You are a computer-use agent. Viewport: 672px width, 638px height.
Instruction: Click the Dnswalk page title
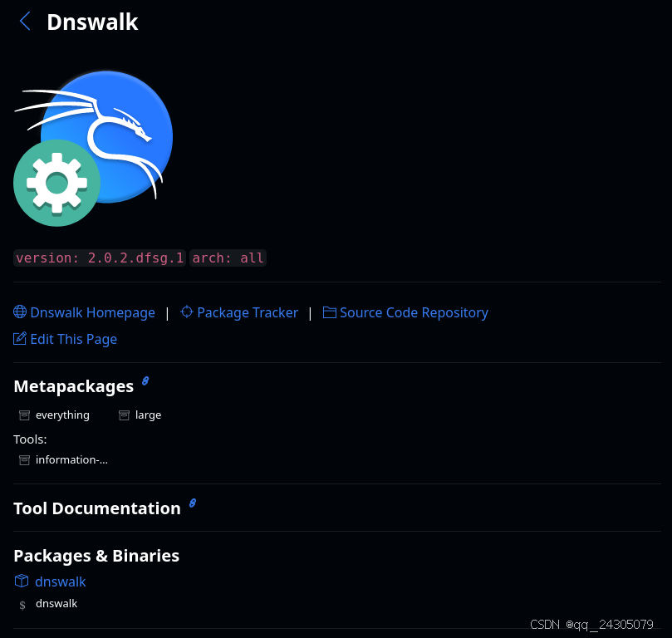click(x=92, y=22)
